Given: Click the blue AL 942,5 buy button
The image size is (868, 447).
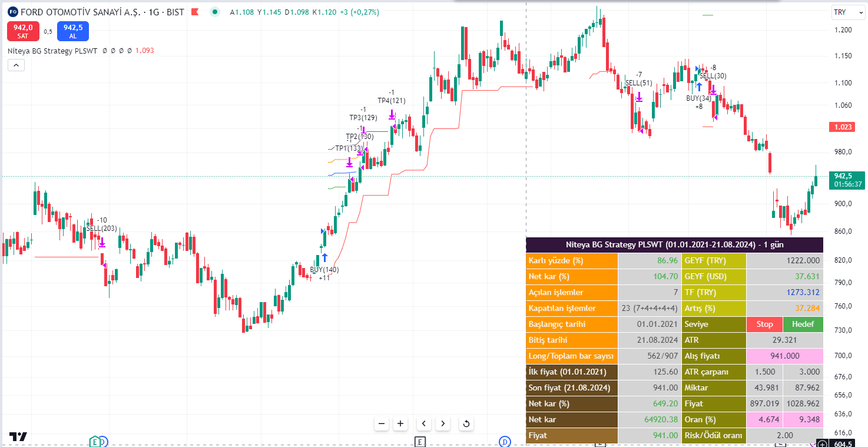Looking at the screenshot, I should (x=73, y=31).
